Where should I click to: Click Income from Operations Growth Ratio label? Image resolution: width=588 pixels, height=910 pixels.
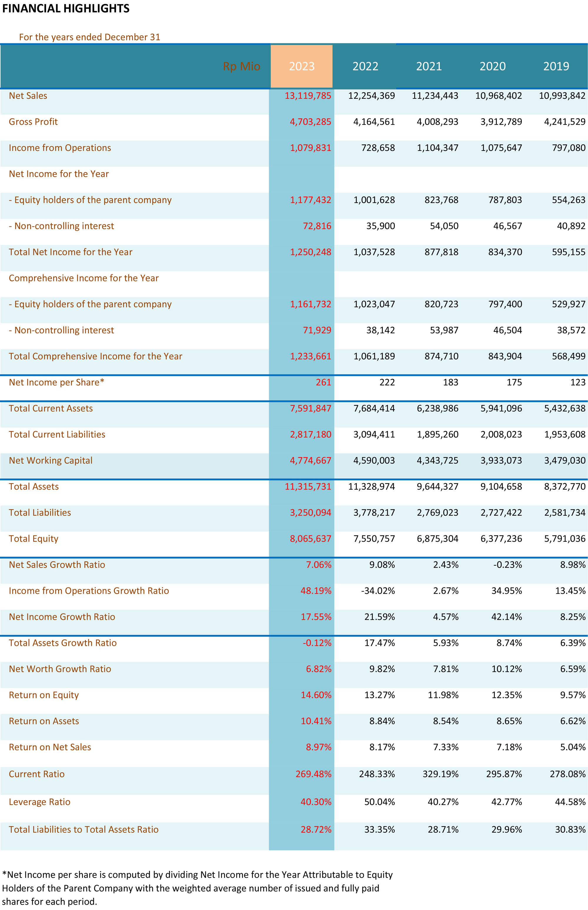coord(88,591)
